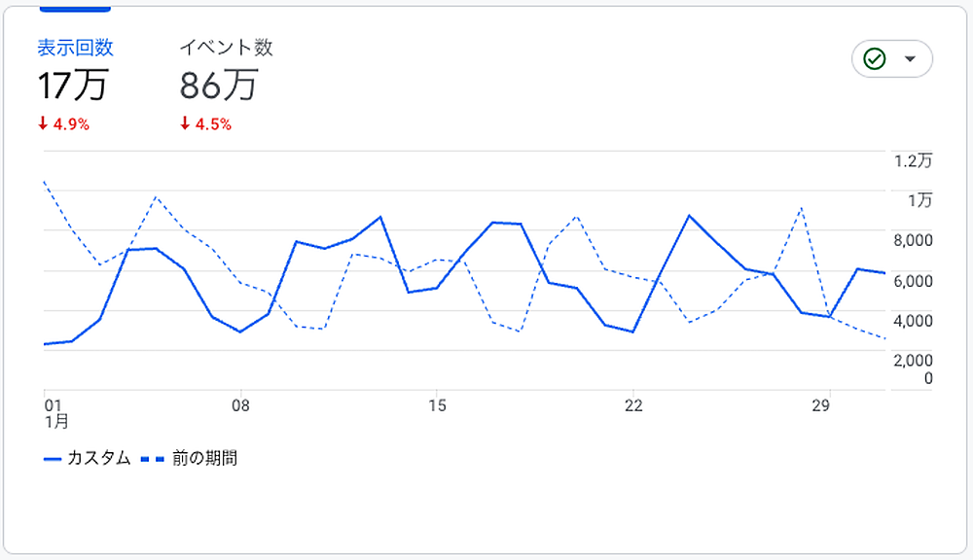Click the 15 date axis marker
The image size is (973, 560).
[437, 406]
